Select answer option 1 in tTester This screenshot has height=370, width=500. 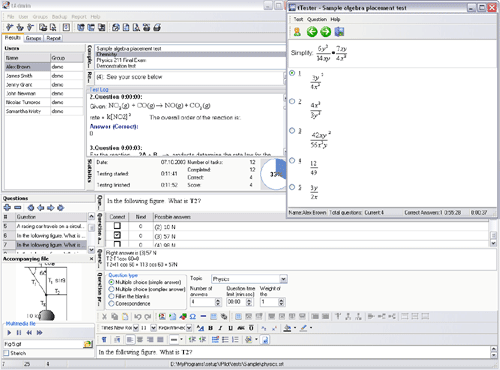click(x=292, y=73)
